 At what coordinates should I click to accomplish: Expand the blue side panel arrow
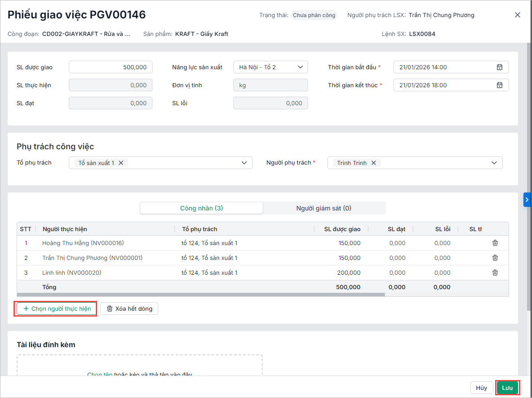point(527,200)
